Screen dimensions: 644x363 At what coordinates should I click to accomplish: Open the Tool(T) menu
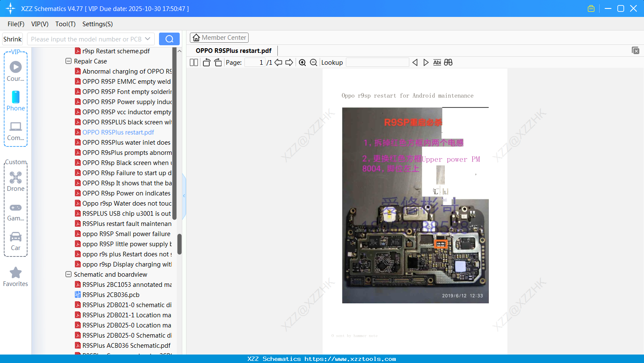tap(66, 24)
